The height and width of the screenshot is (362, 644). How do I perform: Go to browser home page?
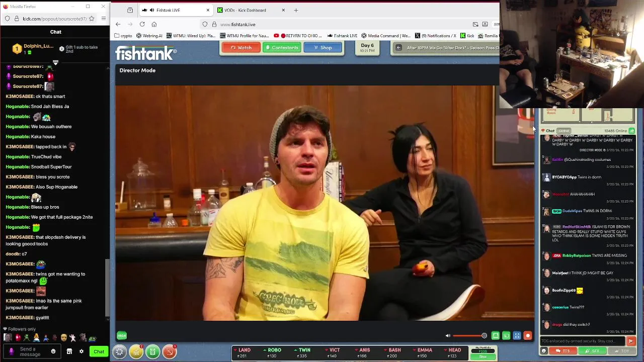point(154,24)
